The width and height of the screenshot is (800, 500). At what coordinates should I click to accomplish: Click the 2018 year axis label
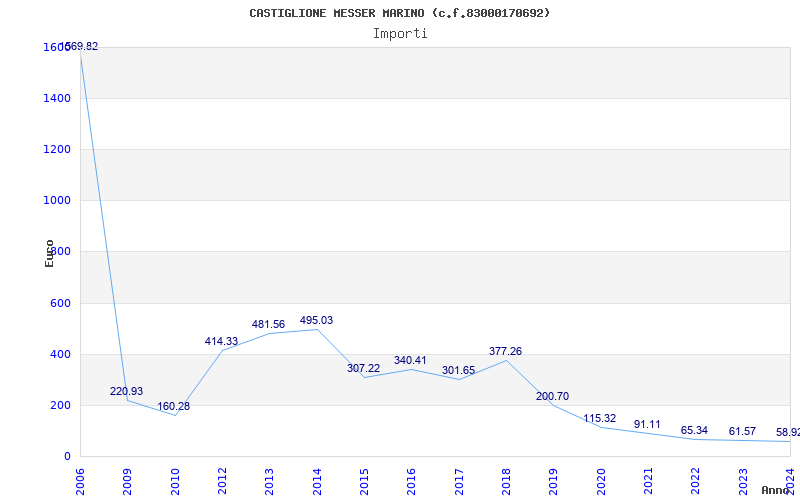click(506, 482)
